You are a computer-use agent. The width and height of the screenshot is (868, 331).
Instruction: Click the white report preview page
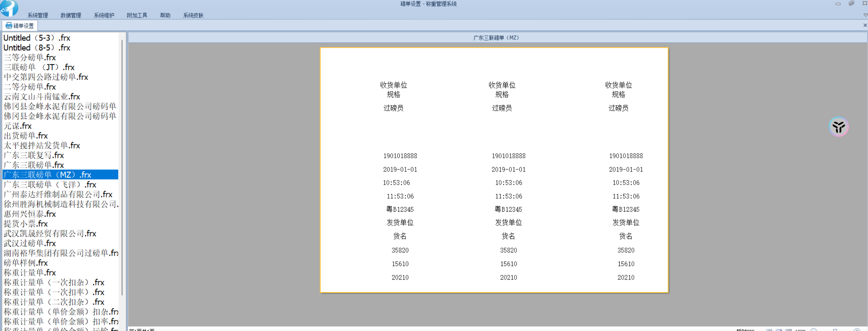click(494, 170)
